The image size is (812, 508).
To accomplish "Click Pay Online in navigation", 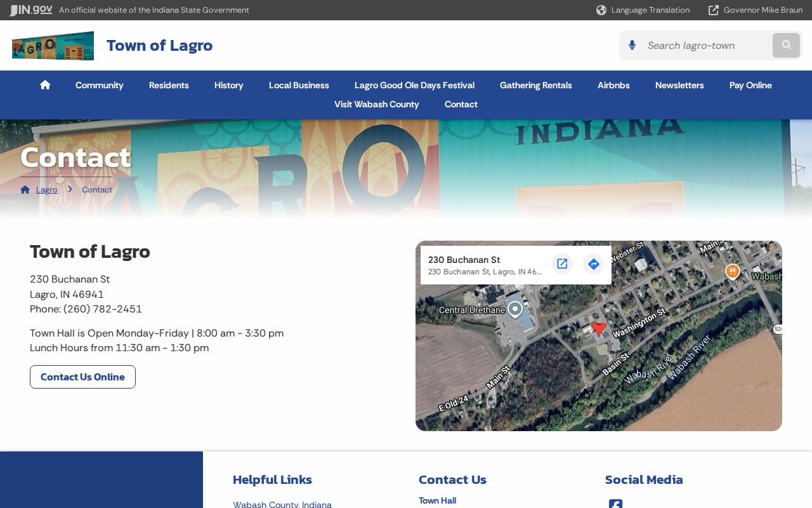I will click(750, 85).
